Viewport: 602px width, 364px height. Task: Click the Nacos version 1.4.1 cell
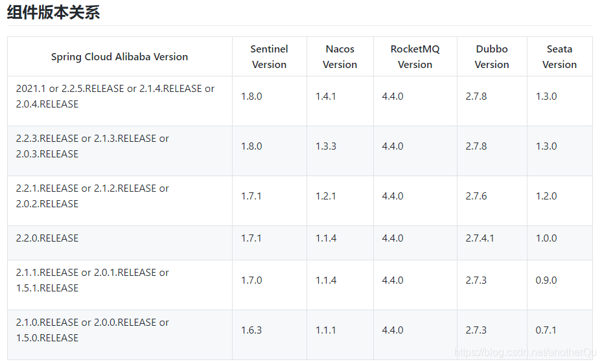pos(340,101)
